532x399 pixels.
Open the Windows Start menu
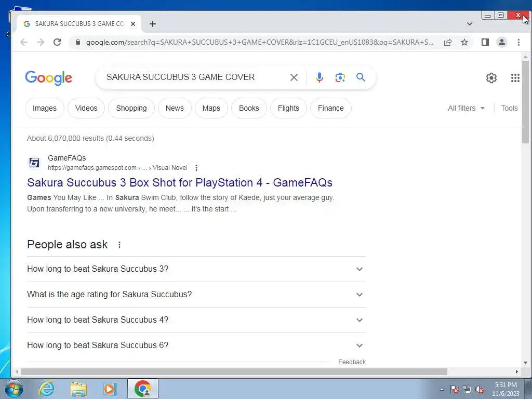click(14, 389)
